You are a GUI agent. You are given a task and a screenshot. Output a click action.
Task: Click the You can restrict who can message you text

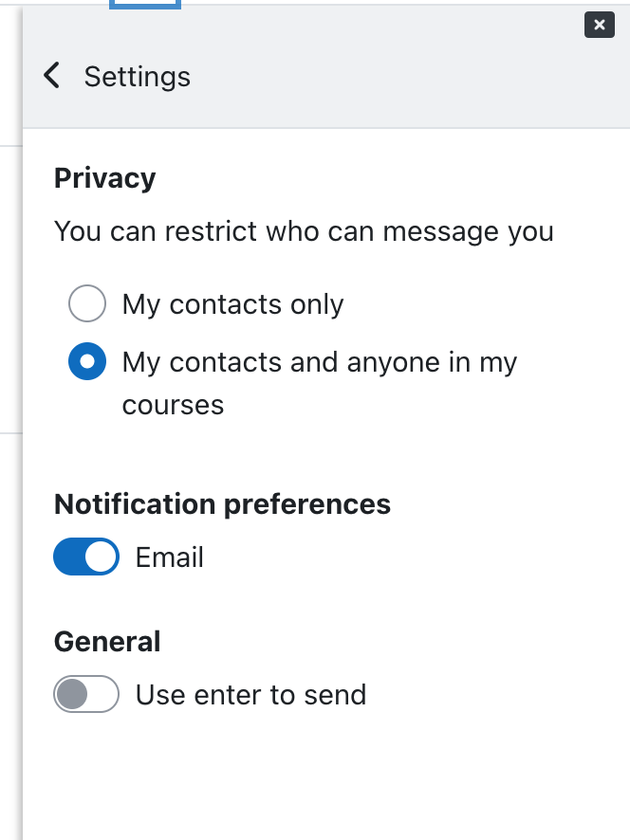(304, 231)
